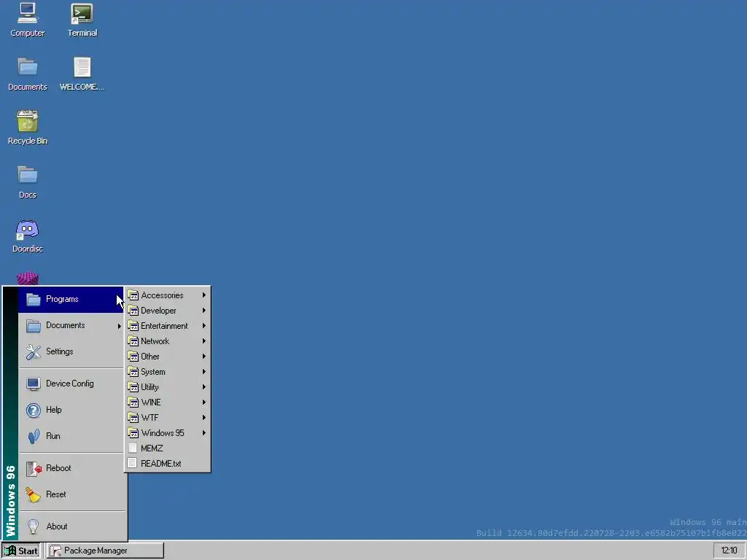Open the Windows 95 programs entry

point(167,433)
